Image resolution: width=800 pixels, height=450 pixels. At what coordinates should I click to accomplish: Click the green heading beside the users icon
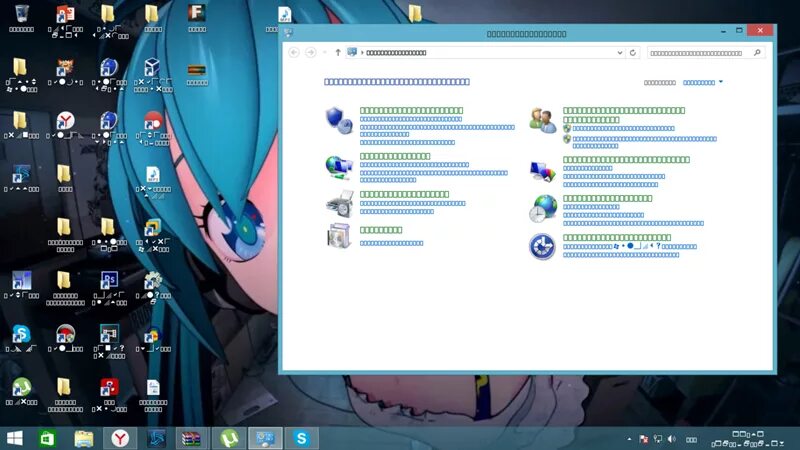(623, 115)
